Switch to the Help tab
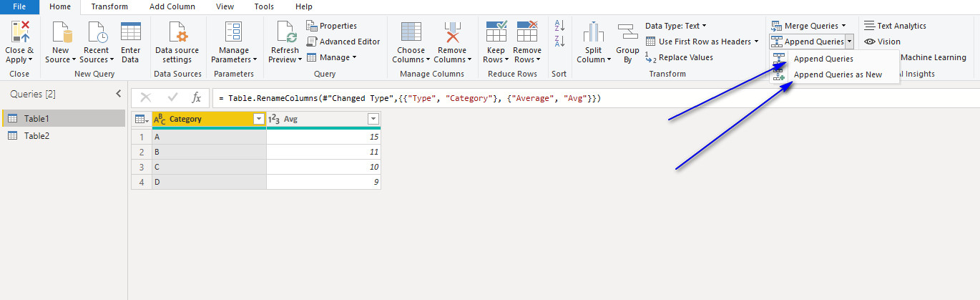The image size is (980, 300). (304, 6)
